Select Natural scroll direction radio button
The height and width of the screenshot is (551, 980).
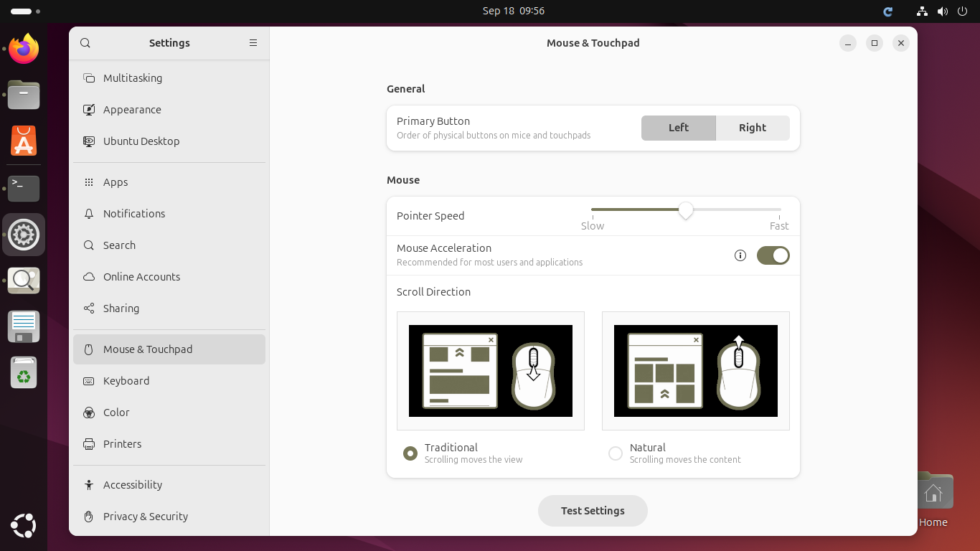616,453
